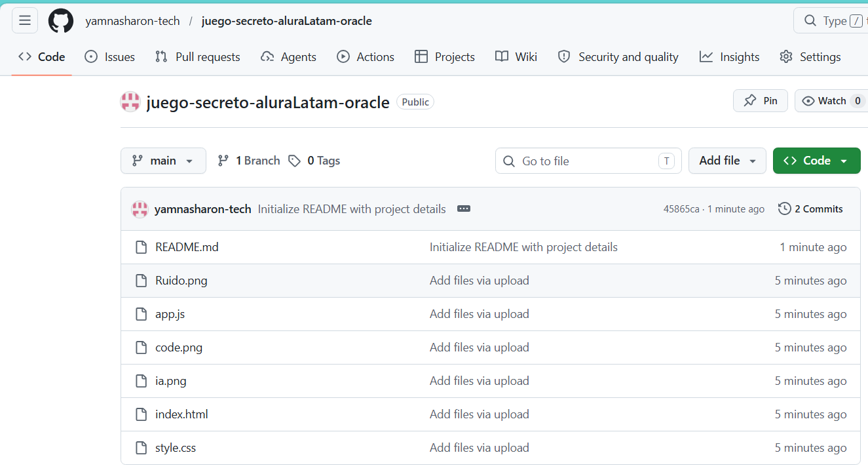
Task: Open the app.js file
Action: point(170,314)
